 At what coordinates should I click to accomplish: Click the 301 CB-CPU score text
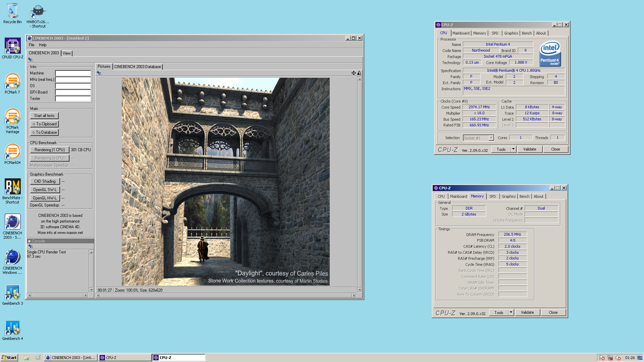(x=81, y=150)
